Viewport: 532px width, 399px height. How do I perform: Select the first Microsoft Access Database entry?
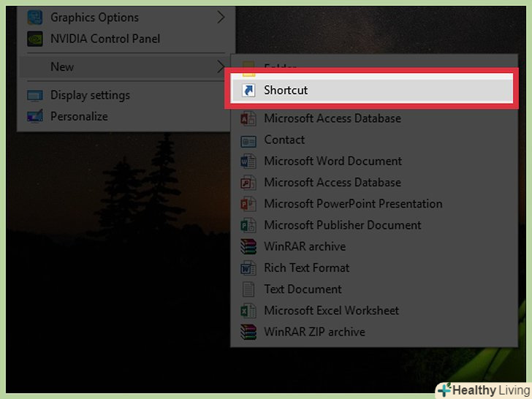(374, 118)
